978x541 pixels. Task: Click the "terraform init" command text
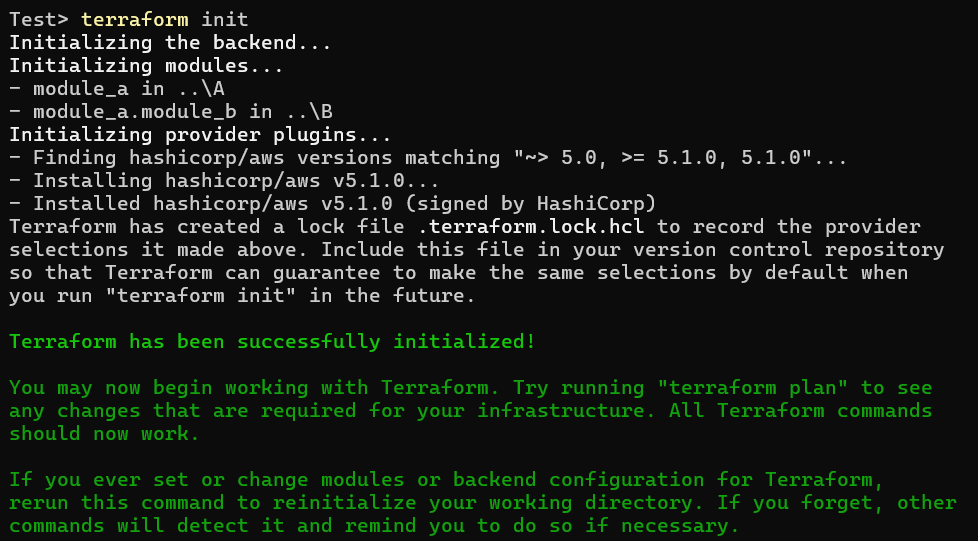165,19
